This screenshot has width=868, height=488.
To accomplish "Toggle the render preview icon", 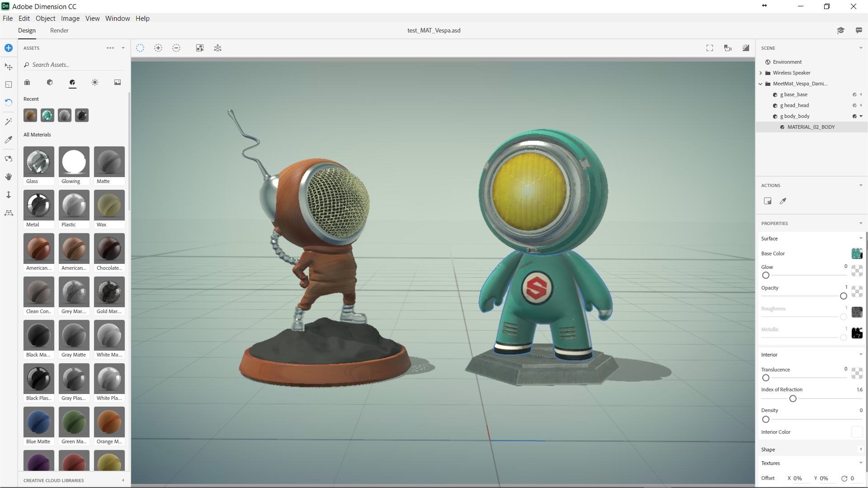I will 746,48.
